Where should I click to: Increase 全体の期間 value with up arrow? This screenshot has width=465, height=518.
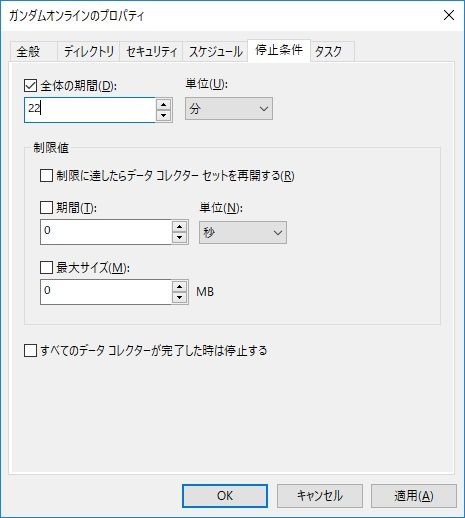[x=163, y=105]
